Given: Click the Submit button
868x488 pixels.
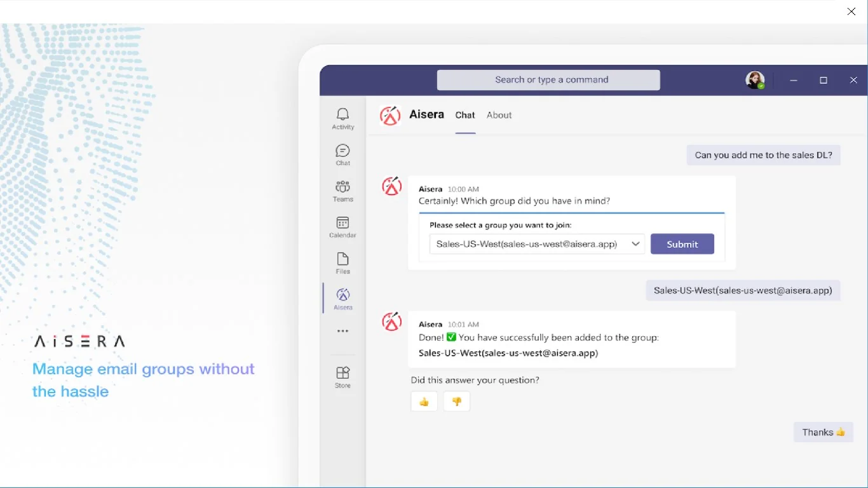Looking at the screenshot, I should pyautogui.click(x=682, y=244).
